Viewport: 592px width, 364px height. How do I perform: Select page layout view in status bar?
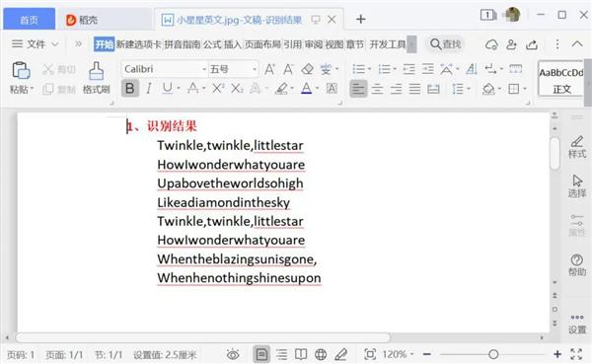pyautogui.click(x=261, y=354)
